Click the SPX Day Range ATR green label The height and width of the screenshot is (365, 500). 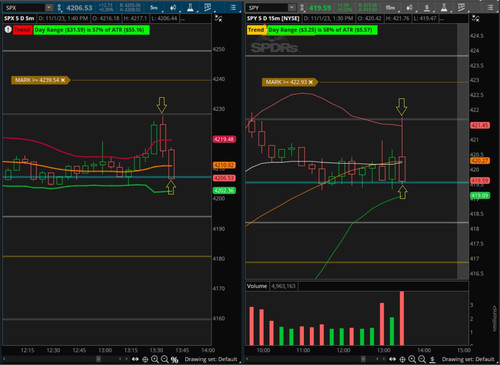(x=91, y=30)
